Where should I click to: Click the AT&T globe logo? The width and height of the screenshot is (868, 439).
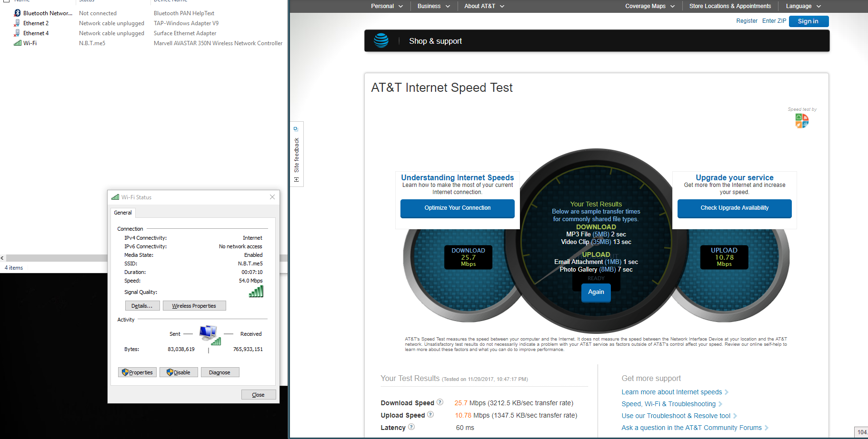tap(381, 41)
